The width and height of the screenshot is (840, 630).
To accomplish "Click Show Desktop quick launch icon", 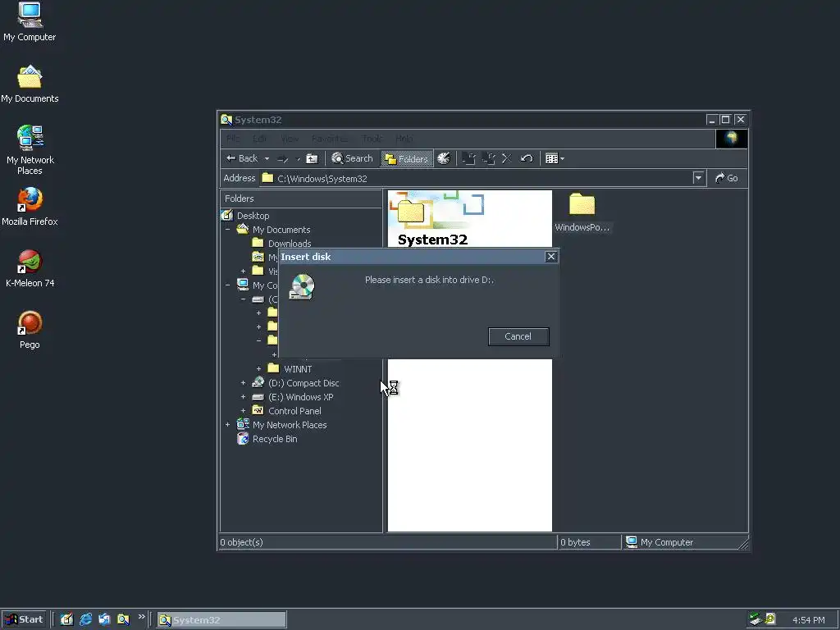I will [x=66, y=620].
